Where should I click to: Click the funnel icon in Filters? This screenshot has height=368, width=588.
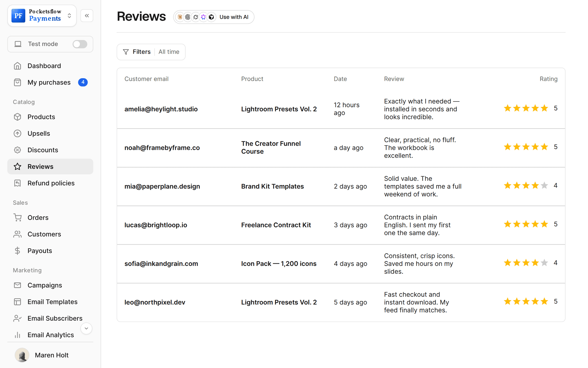coord(126,52)
